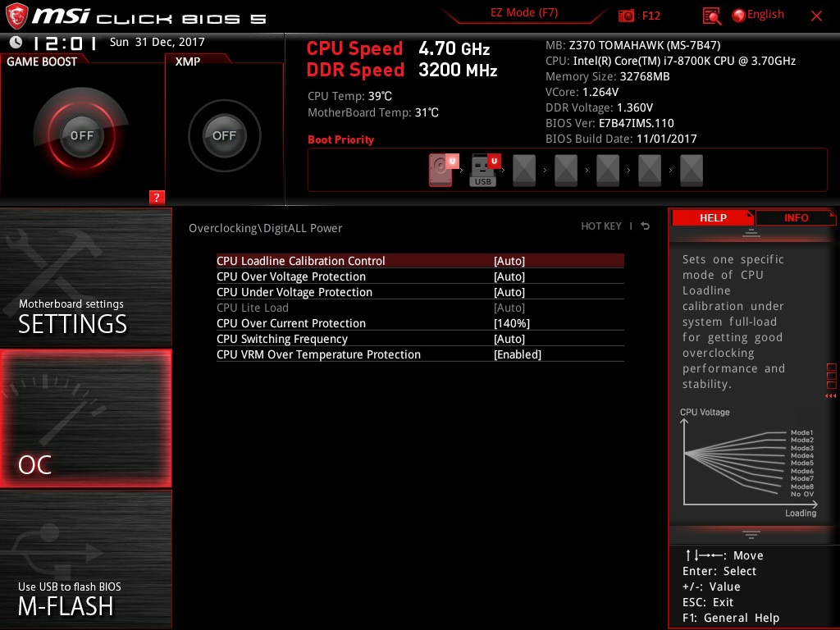Switch to EZ Mode (F7)
This screenshot has height=630, width=840.
tap(524, 13)
